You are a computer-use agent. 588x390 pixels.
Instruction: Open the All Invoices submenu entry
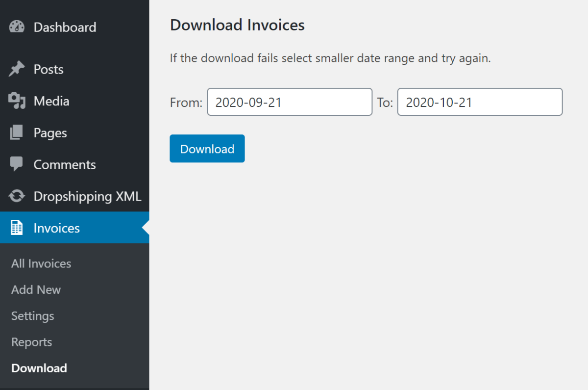click(41, 263)
